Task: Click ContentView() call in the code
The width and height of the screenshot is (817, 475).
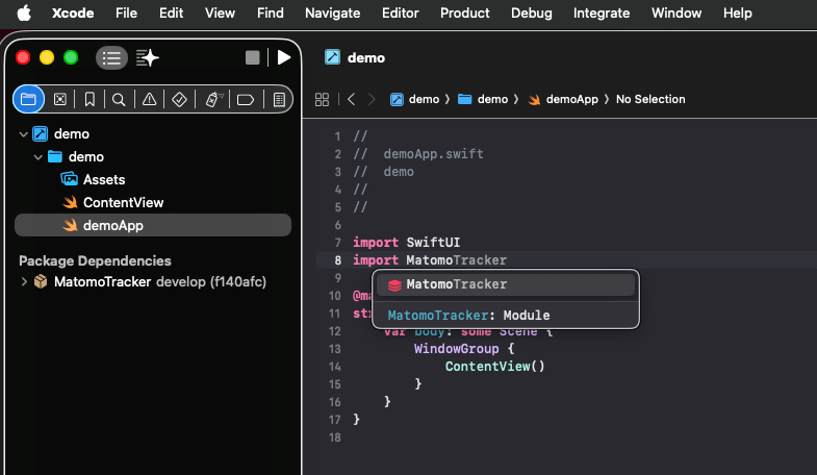Action: pos(495,366)
